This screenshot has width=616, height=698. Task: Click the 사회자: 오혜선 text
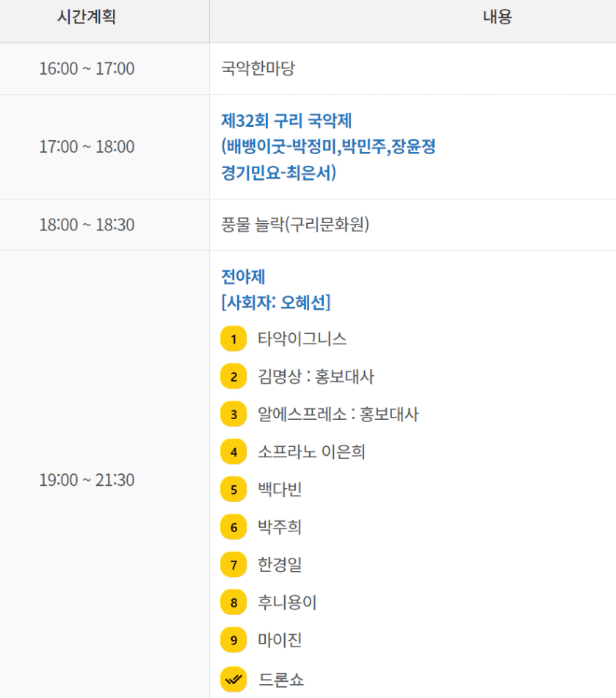point(275,302)
